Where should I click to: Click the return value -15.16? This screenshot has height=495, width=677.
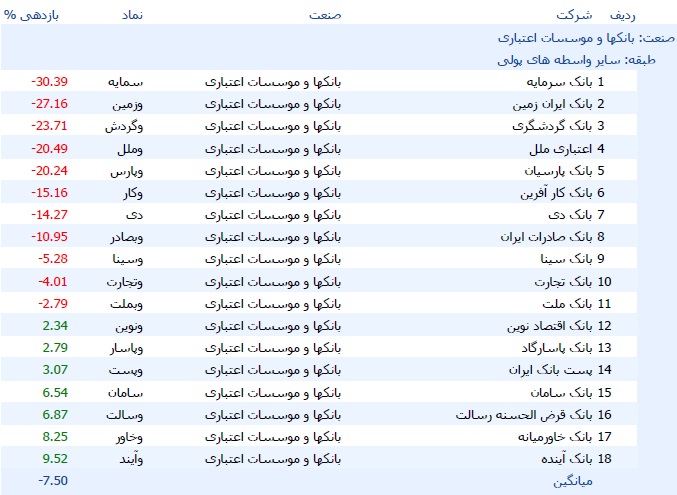[x=49, y=193]
